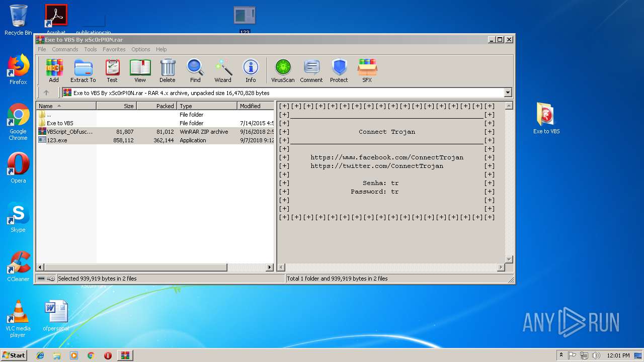Sort files by Name column header

[x=66, y=106]
